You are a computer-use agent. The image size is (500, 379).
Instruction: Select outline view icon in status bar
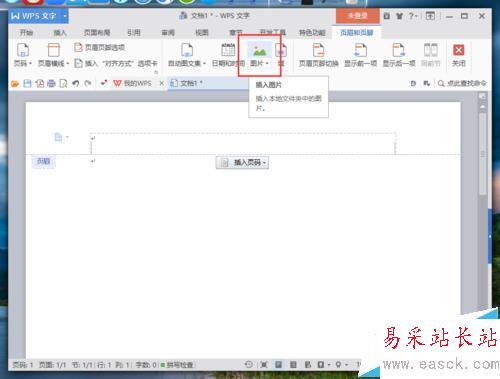pos(293,365)
